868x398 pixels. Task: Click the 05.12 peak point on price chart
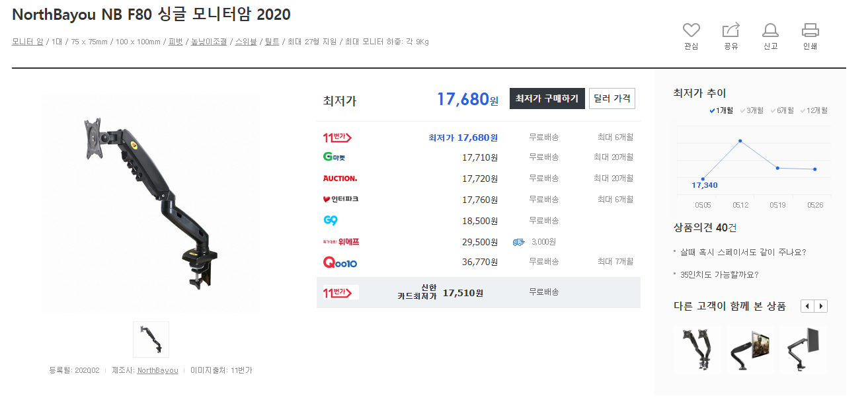(x=740, y=141)
